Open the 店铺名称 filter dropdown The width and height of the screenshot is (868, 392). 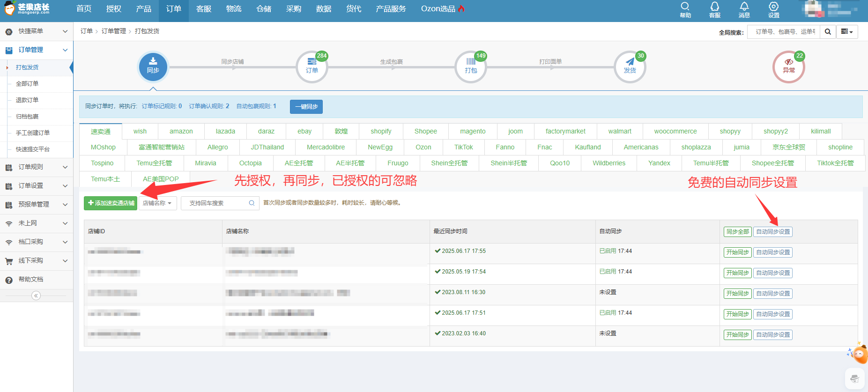(157, 203)
